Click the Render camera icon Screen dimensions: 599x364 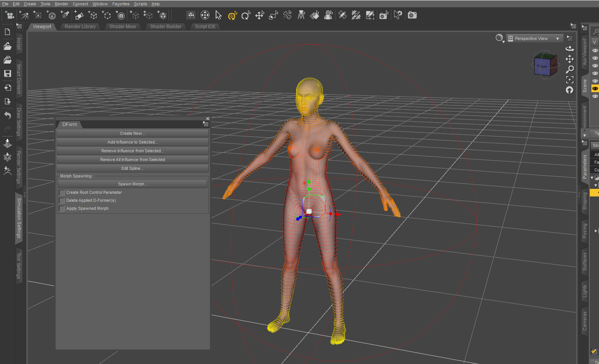(x=412, y=15)
